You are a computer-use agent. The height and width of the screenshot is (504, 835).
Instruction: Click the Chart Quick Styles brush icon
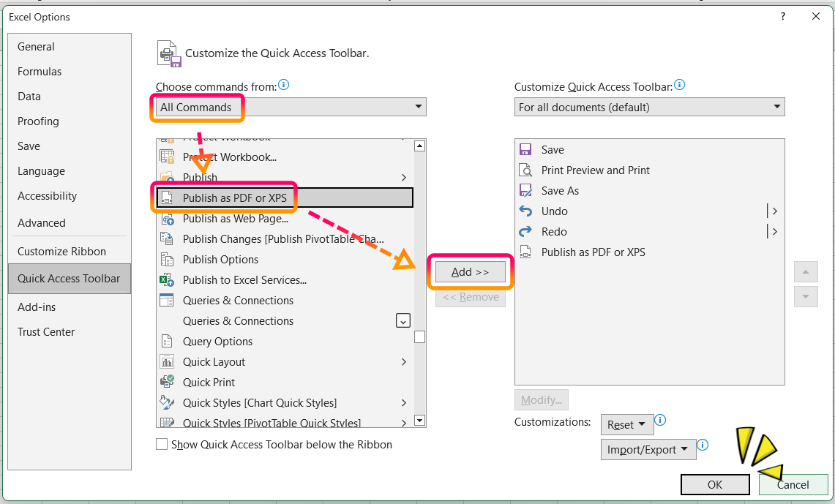(167, 403)
